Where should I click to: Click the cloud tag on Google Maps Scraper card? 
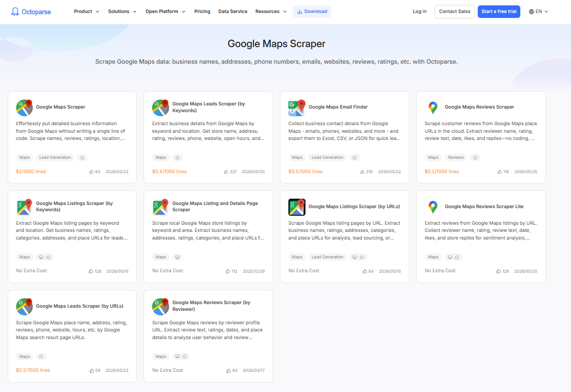82,157
